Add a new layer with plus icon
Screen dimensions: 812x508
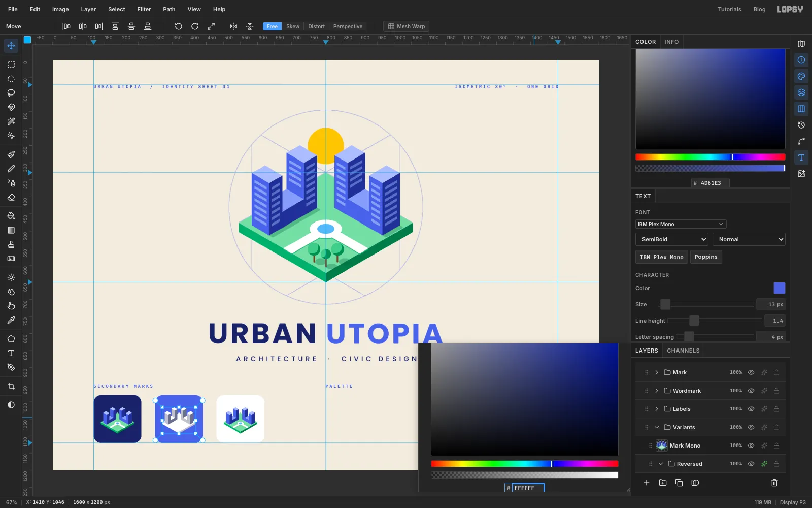click(647, 483)
